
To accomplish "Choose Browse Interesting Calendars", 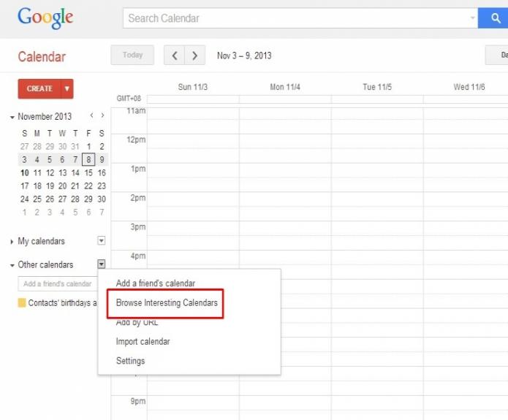I will click(x=167, y=302).
